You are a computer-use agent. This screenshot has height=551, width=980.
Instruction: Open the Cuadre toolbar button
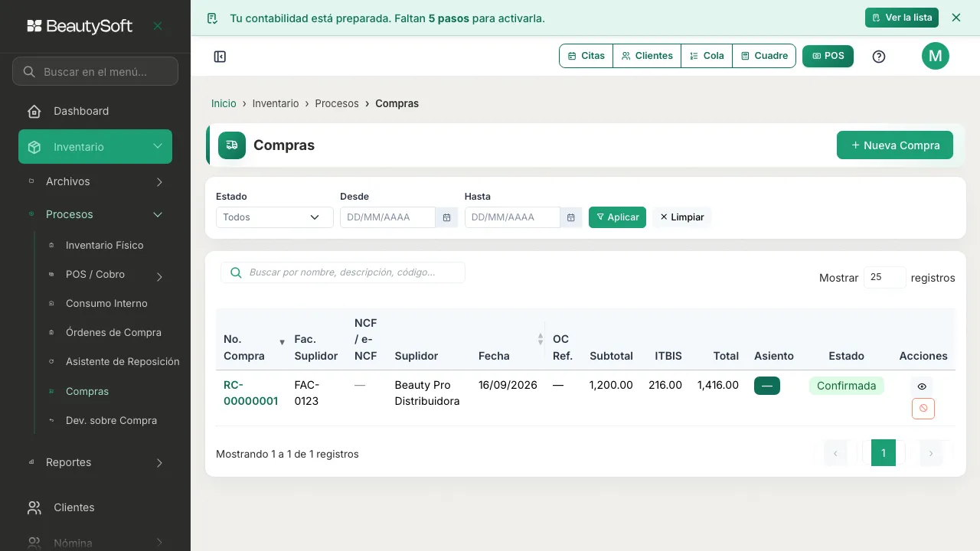(x=764, y=56)
